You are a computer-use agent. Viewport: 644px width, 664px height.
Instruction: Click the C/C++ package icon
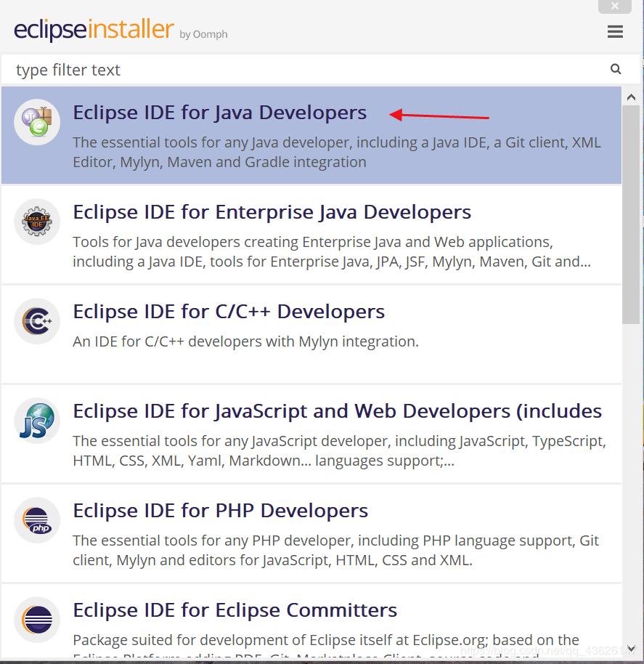pos(37,321)
